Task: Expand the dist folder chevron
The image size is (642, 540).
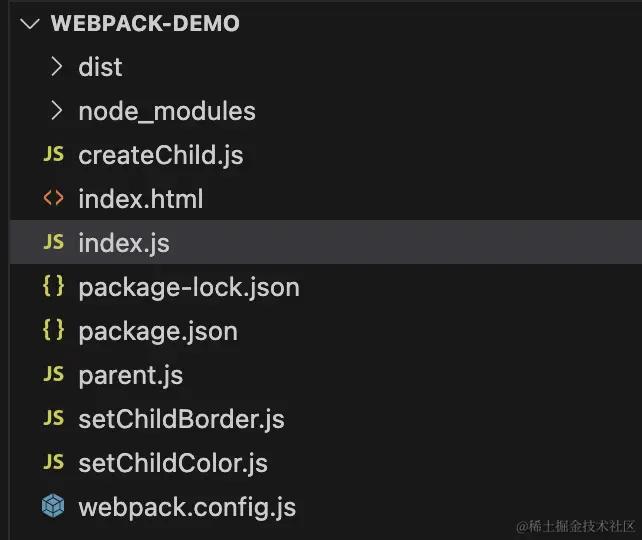Action: pyautogui.click(x=57, y=66)
